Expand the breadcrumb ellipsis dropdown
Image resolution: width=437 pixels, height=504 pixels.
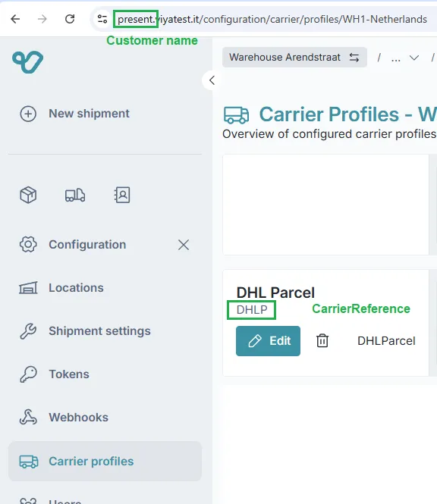[405, 58]
